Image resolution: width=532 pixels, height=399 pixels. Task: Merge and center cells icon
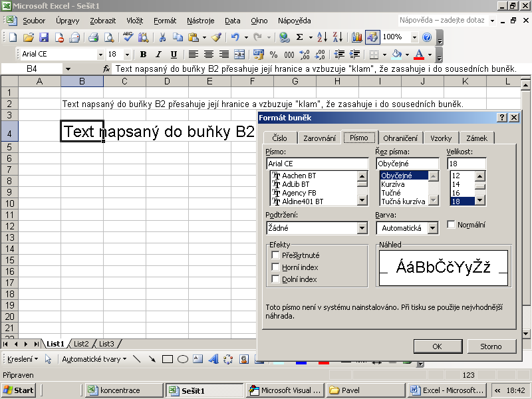click(x=239, y=55)
